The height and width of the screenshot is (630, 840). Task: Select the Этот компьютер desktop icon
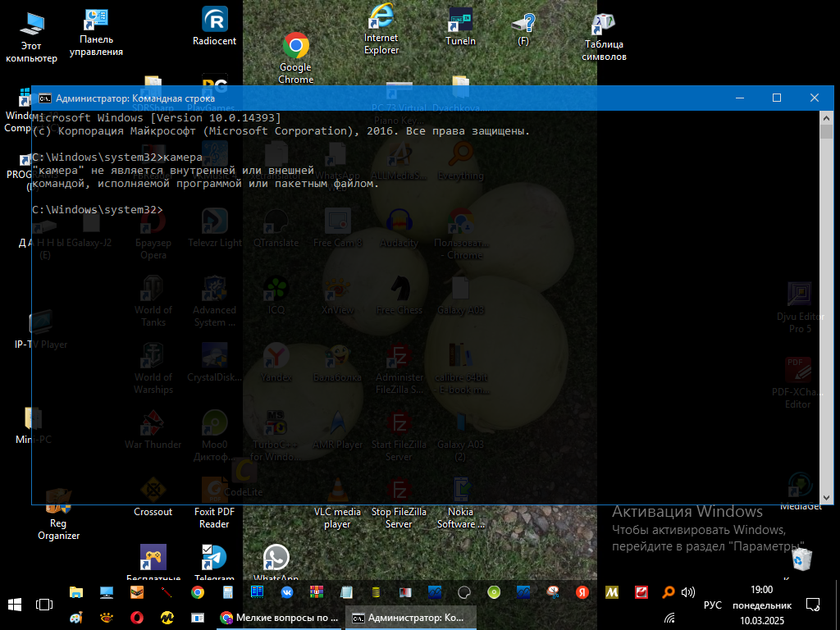32,38
